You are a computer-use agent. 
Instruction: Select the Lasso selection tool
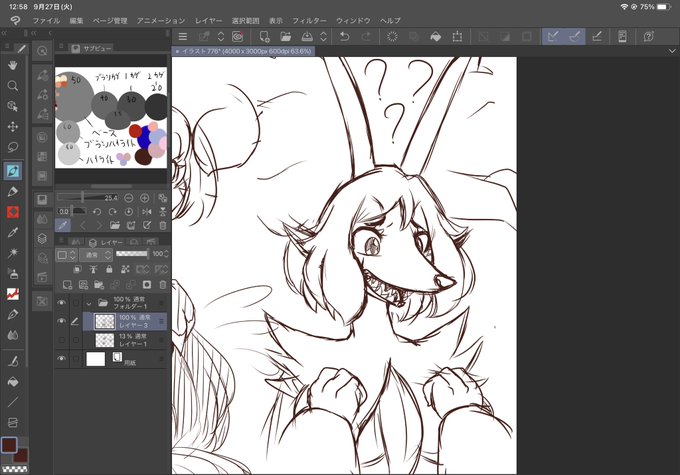pyautogui.click(x=13, y=147)
